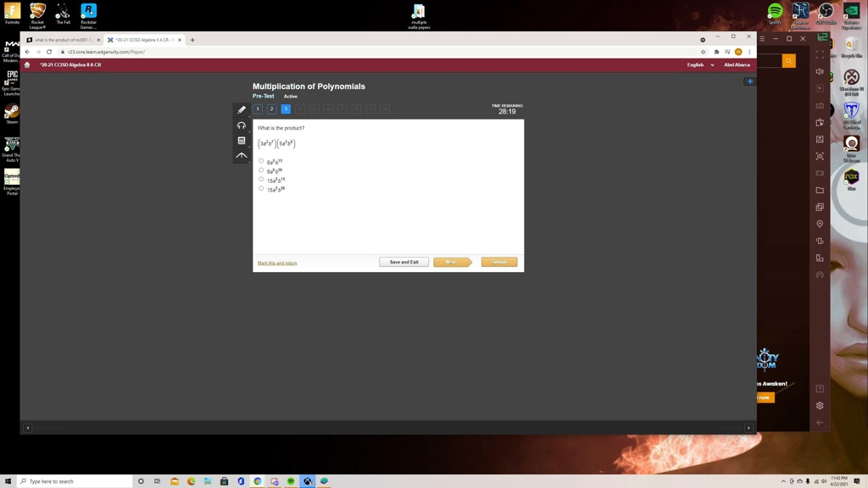
Task: Collapse the side tools panel arrow
Action: click(242, 156)
